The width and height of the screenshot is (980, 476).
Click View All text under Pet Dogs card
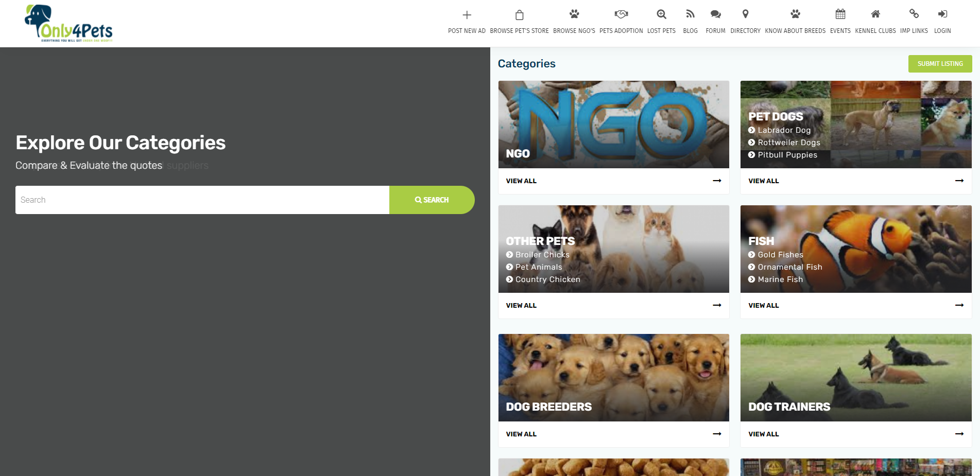coord(763,181)
